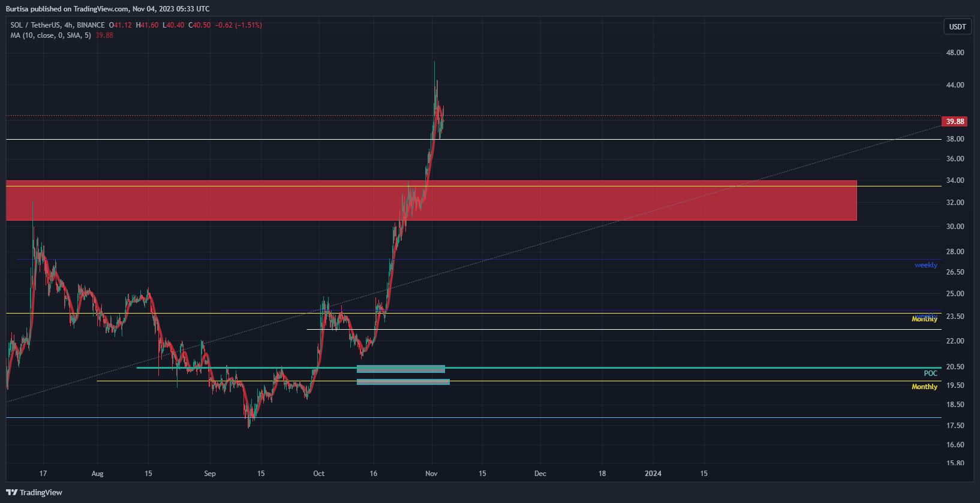The width and height of the screenshot is (980, 503).
Task: Click the Aug date axis label
Action: click(97, 474)
